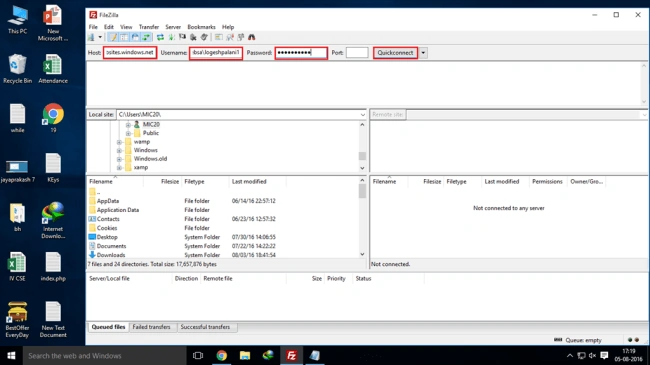Click the disconnect from server icon
The height and width of the screenshot is (365, 650).
(193, 37)
